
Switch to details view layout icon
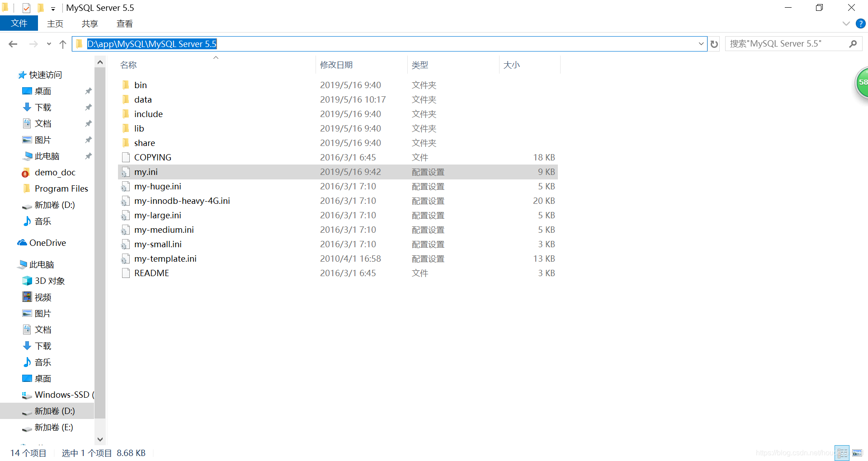842,453
